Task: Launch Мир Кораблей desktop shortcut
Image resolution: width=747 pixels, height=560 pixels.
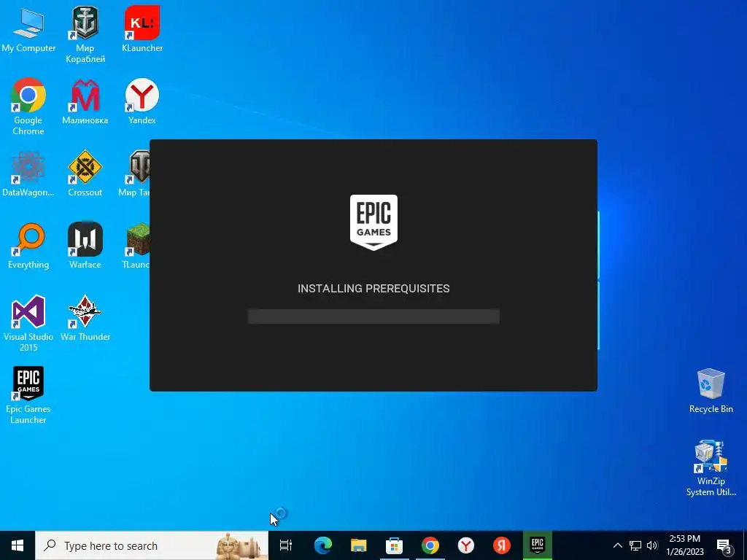Action: tap(85, 34)
